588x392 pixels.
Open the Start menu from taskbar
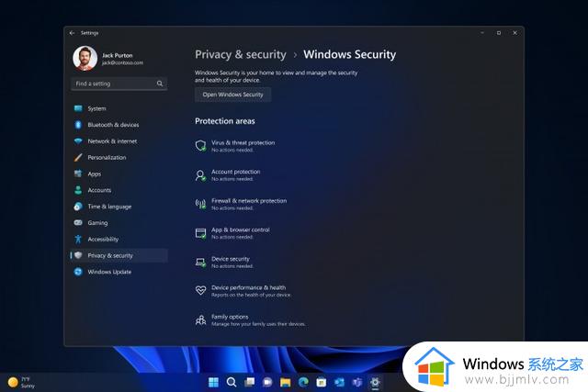[213, 382]
